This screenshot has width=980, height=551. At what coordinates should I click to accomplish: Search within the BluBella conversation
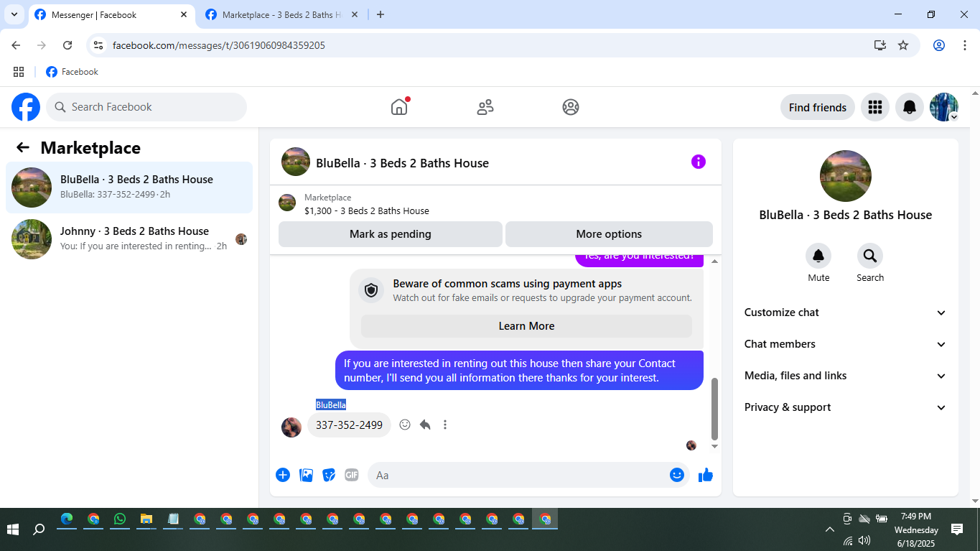[x=870, y=256]
